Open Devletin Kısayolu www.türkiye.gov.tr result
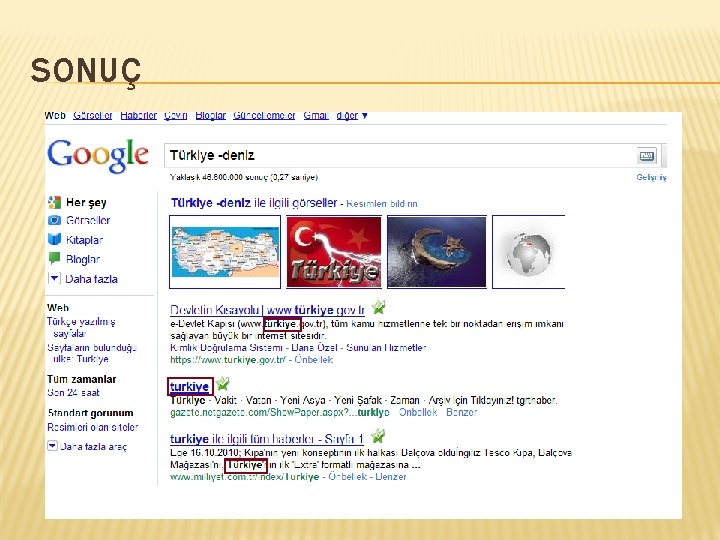The image size is (720, 540). pos(267,310)
